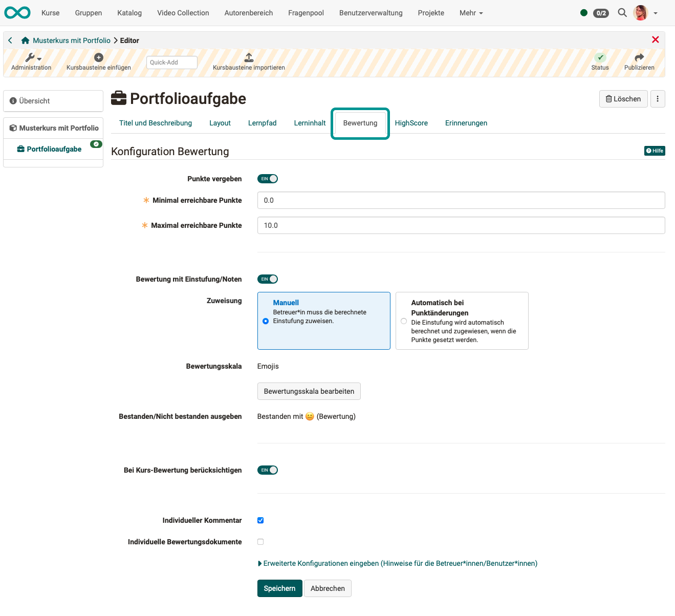Screen dimensions: 675x616
Task: Click inside the Quick-Add field
Action: [x=171, y=62]
